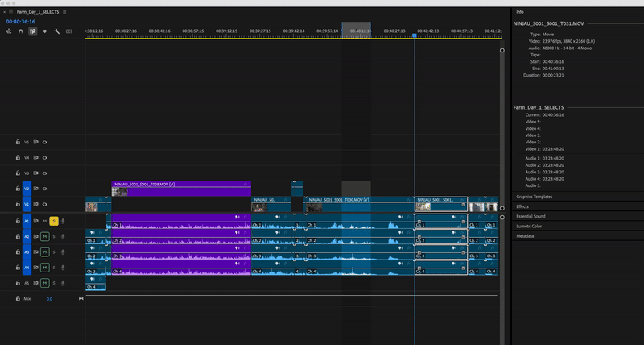Open the Graphics Templates panel tab
Screen dimensions: 644x345
535,197
